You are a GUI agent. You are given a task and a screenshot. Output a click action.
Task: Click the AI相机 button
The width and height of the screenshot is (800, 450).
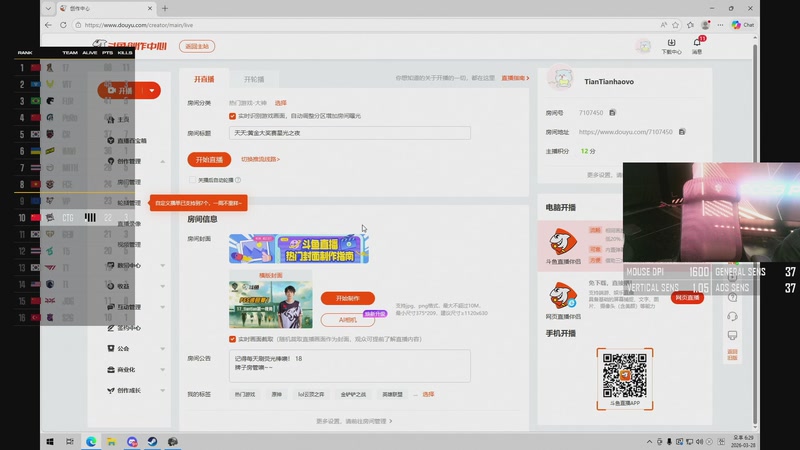pyautogui.click(x=347, y=320)
